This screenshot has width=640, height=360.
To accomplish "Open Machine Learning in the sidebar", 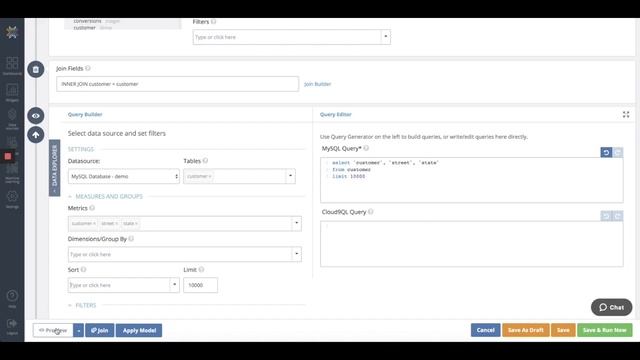I will (x=12, y=173).
